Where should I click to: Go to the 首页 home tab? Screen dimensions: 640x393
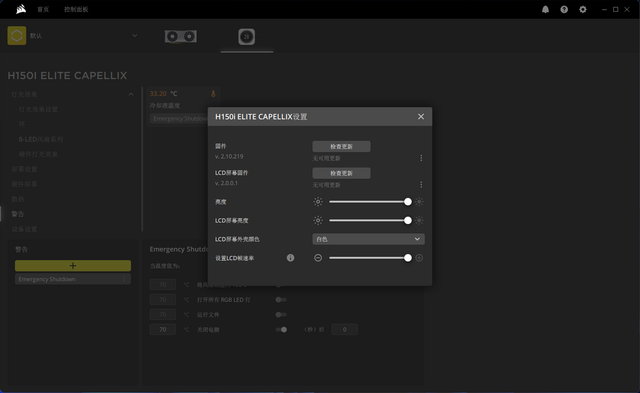43,9
